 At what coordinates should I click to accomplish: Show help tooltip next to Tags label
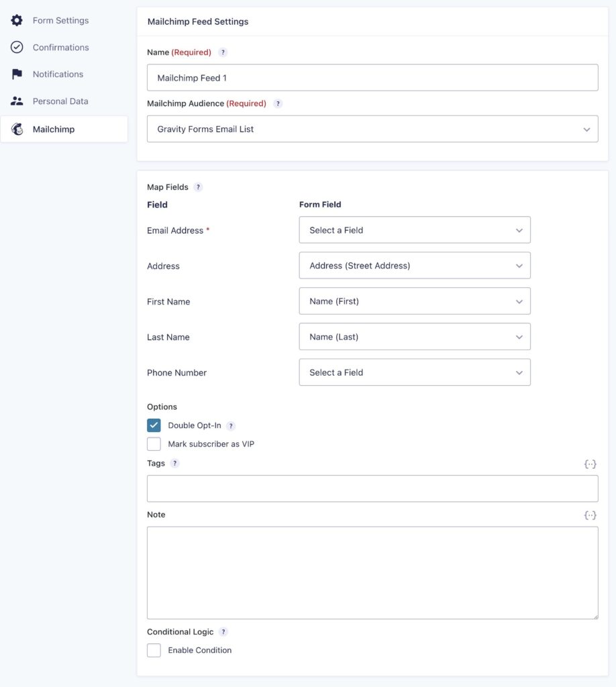[175, 463]
